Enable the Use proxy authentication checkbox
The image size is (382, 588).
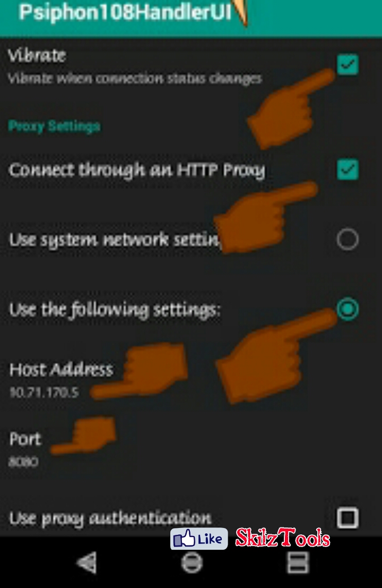pyautogui.click(x=348, y=518)
